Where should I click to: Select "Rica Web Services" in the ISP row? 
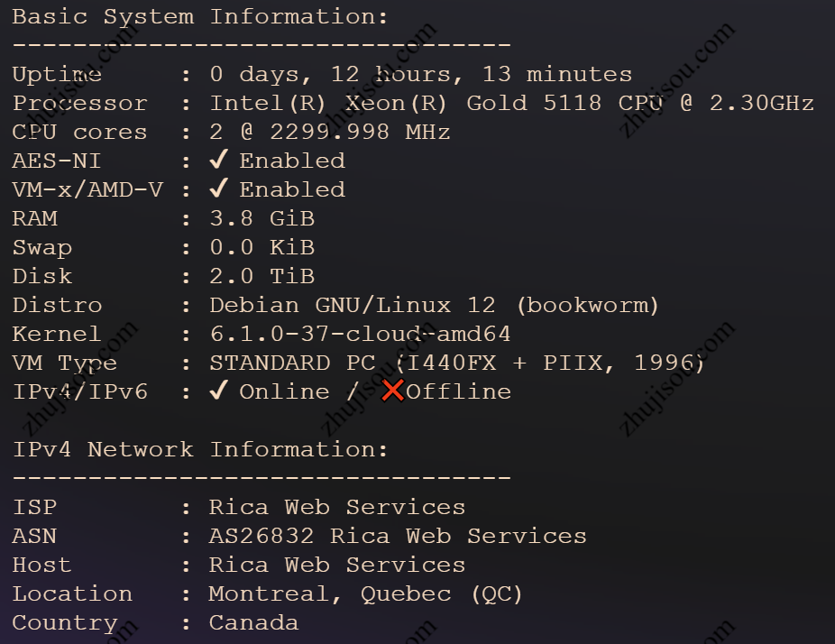pos(337,507)
